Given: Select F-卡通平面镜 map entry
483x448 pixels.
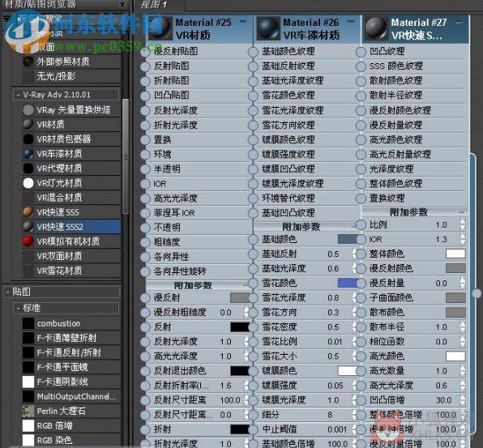Looking at the screenshot, I should [x=71, y=367].
